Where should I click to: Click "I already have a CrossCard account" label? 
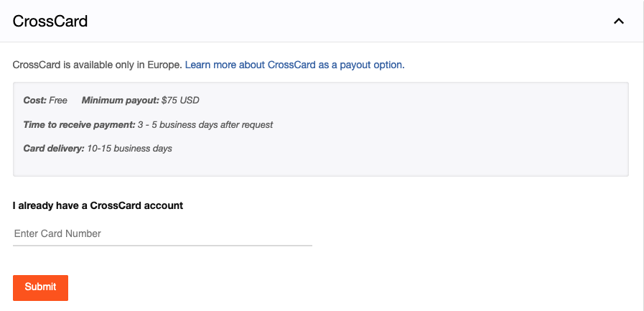tap(98, 205)
